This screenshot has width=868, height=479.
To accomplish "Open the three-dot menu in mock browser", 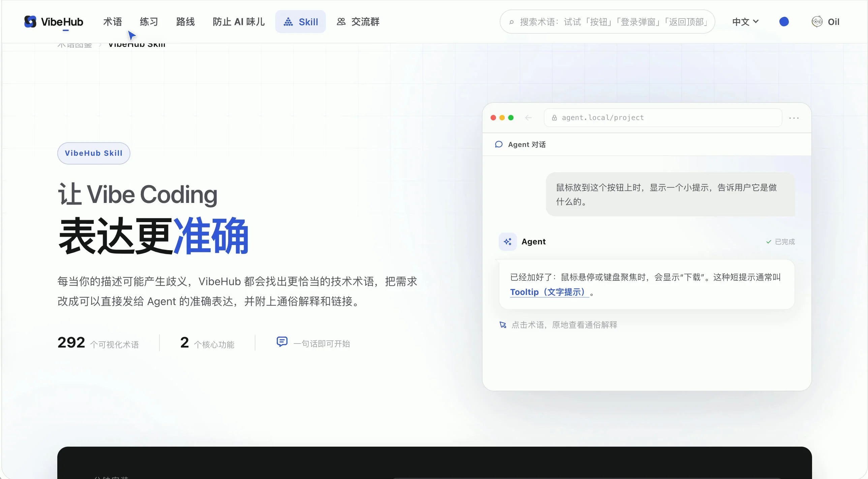I will point(794,118).
